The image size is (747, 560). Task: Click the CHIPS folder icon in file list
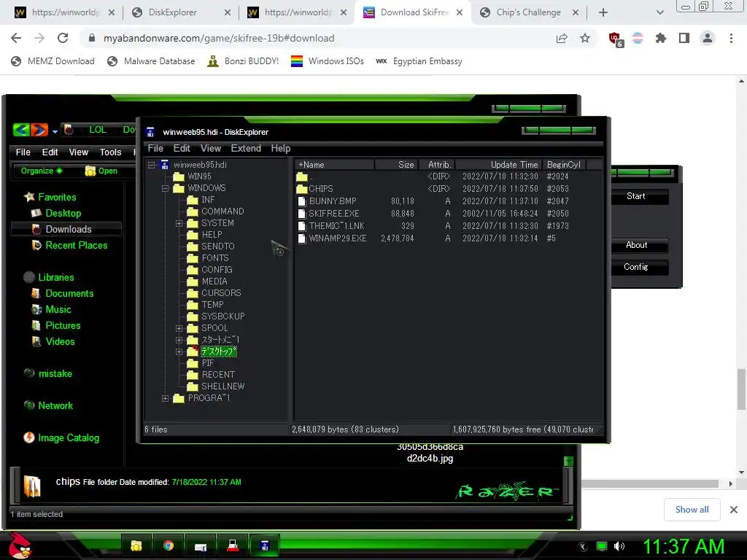point(301,189)
